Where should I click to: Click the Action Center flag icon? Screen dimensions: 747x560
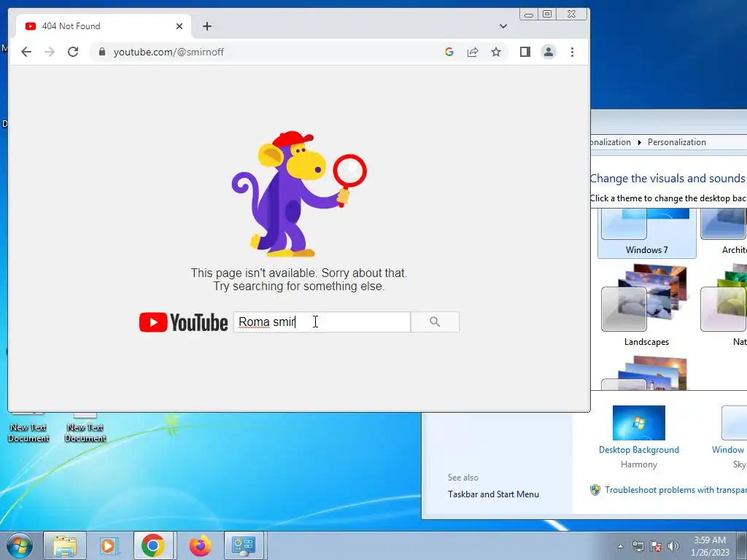pos(656,546)
